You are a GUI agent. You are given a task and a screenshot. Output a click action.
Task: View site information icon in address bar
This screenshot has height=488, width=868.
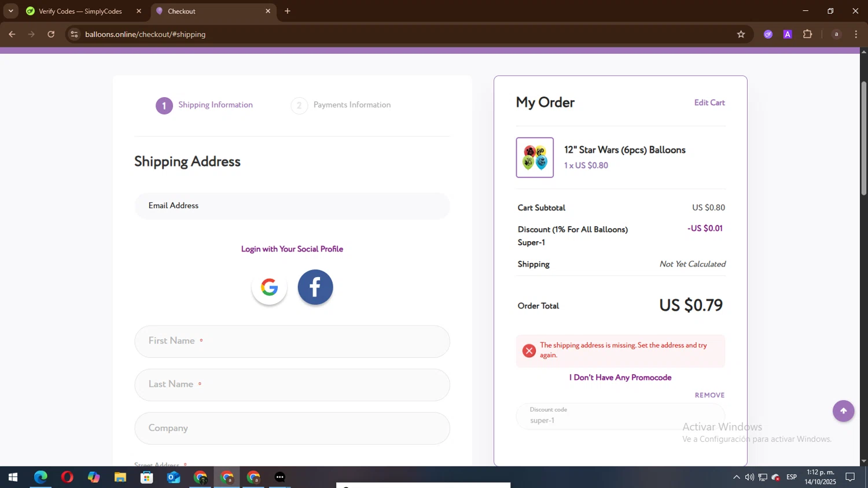74,34
